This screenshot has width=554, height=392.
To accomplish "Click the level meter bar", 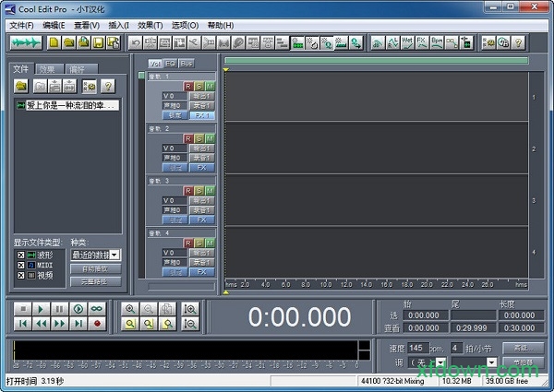I will click(x=187, y=350).
